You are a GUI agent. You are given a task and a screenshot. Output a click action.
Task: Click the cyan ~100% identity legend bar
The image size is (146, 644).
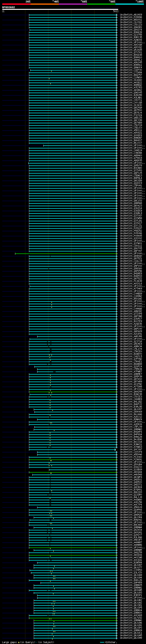pyautogui.click(x=130, y=4)
